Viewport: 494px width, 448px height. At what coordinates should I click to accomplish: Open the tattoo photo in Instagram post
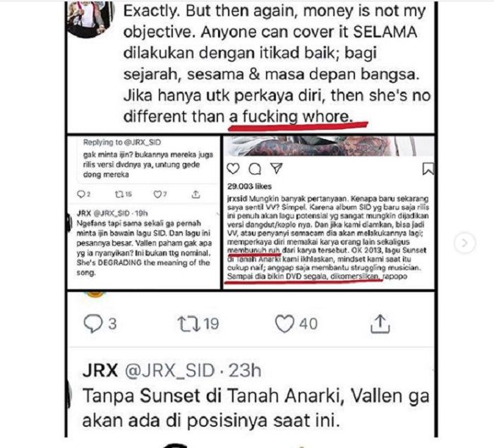pos(329,146)
